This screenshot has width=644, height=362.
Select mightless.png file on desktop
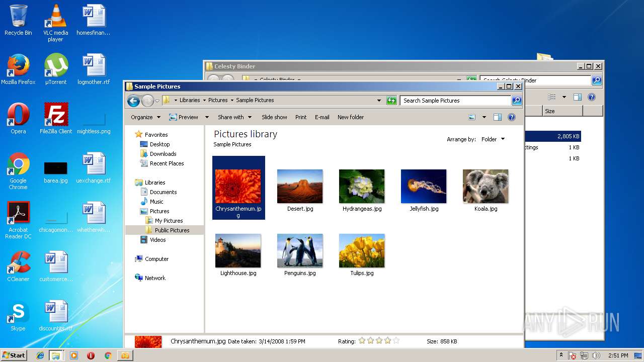(94, 123)
